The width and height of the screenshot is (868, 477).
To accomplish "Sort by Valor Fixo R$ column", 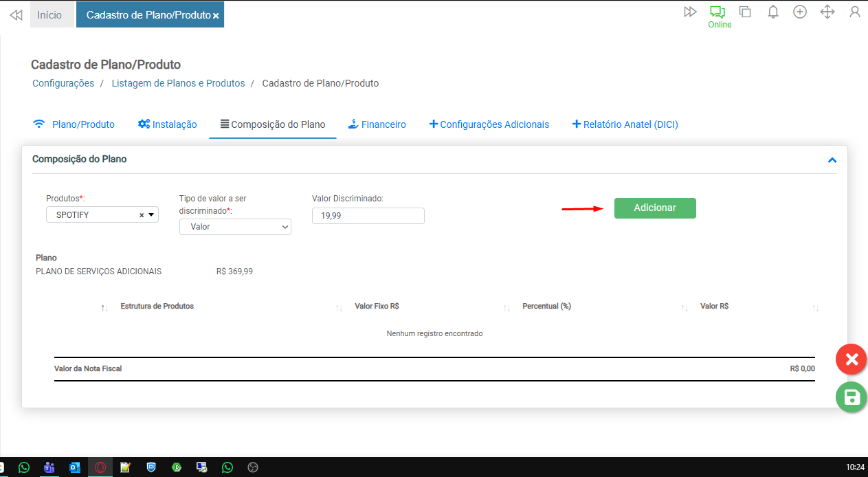I will (377, 306).
